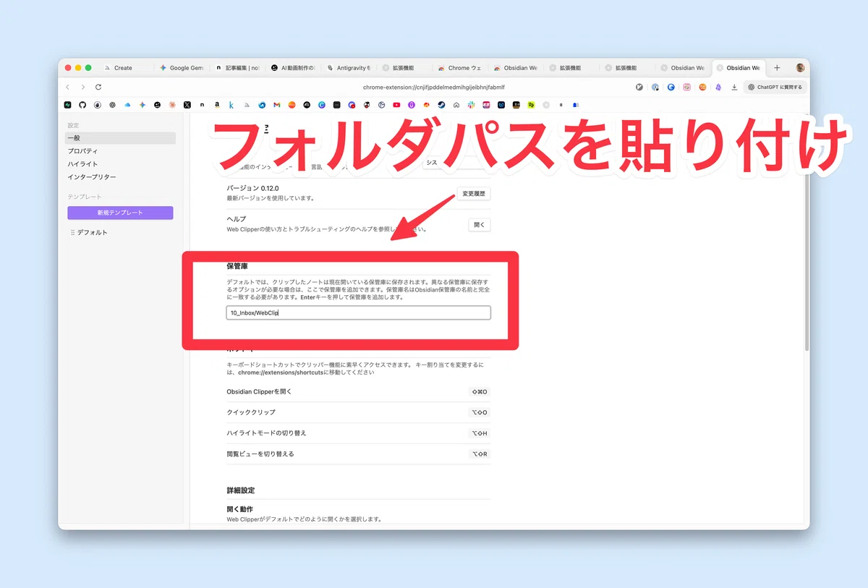This screenshot has width=868, height=588.
Task: Open the blue cloud bookmark icon
Action: click(x=127, y=105)
